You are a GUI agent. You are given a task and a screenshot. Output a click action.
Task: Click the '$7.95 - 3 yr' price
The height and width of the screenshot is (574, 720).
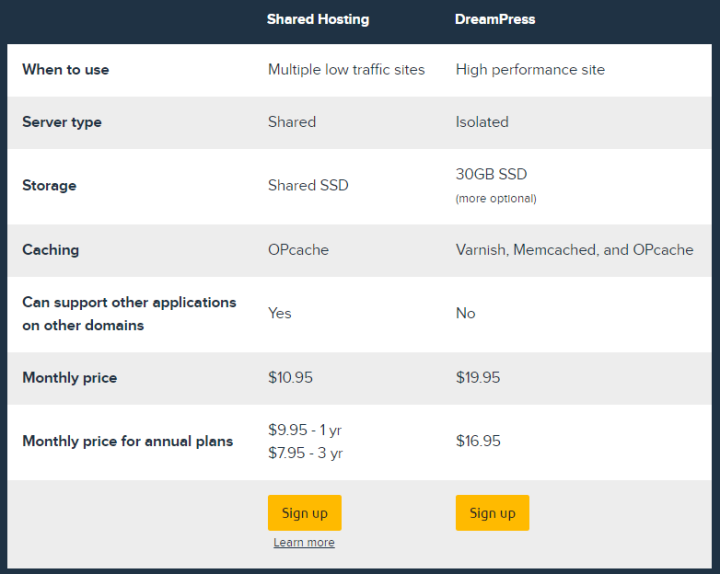tap(305, 453)
